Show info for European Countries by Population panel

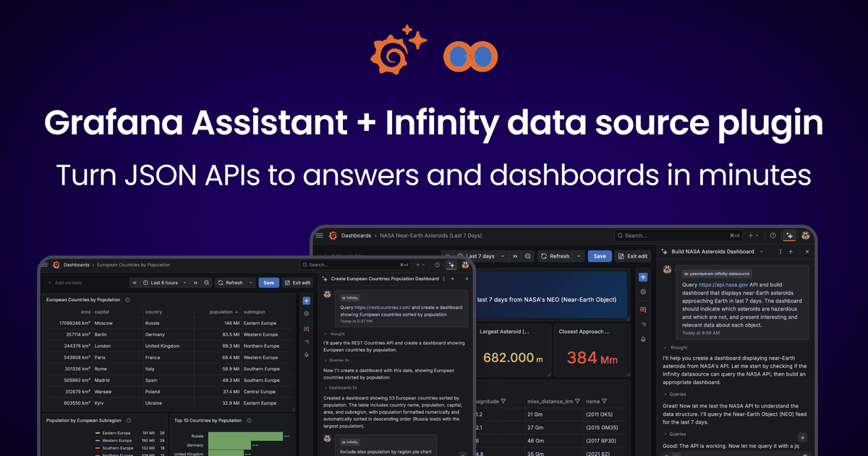click(x=127, y=300)
